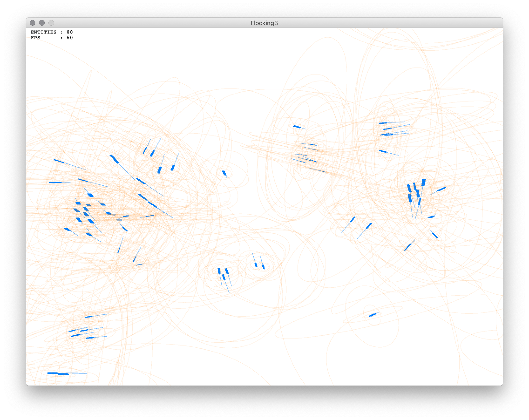The width and height of the screenshot is (529, 420).
Task: Select the lowest boid of the right flock
Action: coord(408,247)
